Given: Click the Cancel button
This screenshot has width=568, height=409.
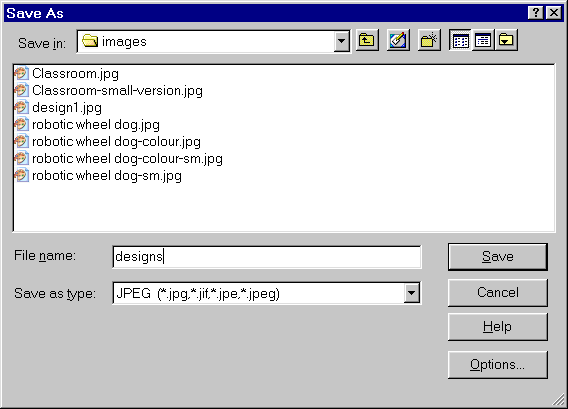Looking at the screenshot, I should pyautogui.click(x=498, y=292).
